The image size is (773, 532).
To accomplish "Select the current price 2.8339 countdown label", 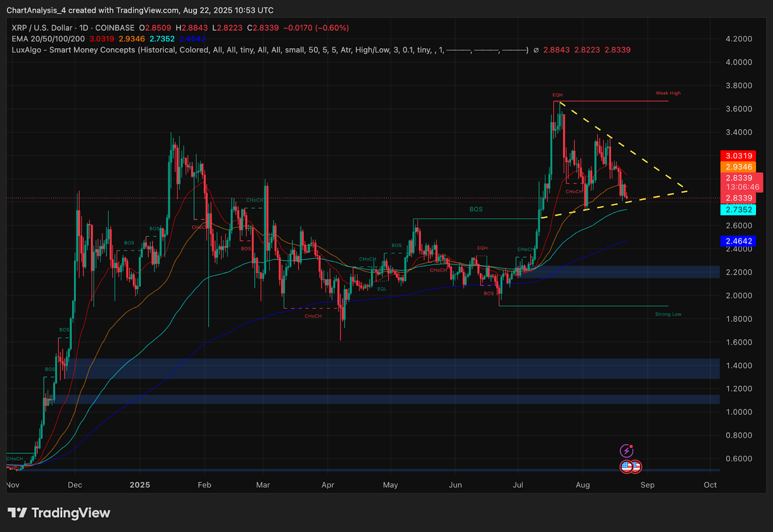I will (x=739, y=182).
